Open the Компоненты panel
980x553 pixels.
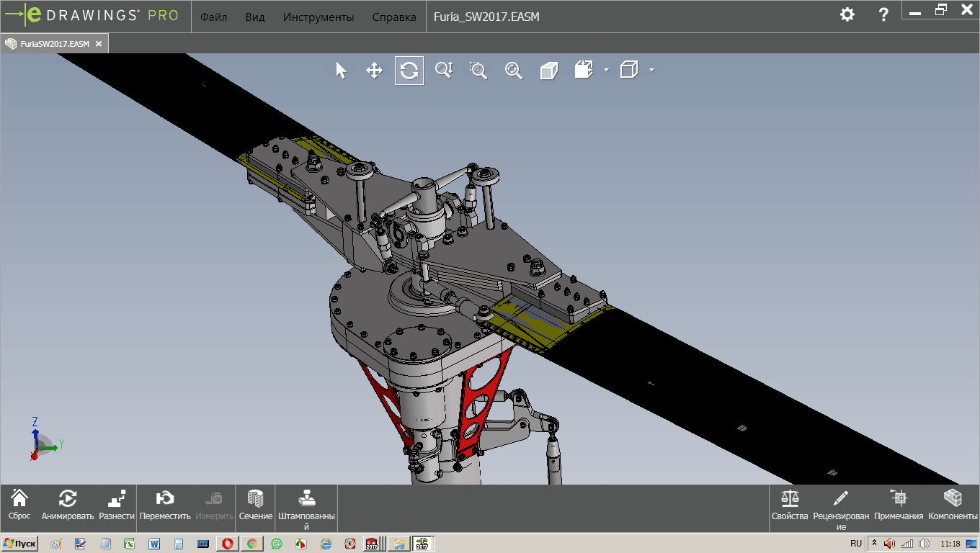(x=953, y=504)
